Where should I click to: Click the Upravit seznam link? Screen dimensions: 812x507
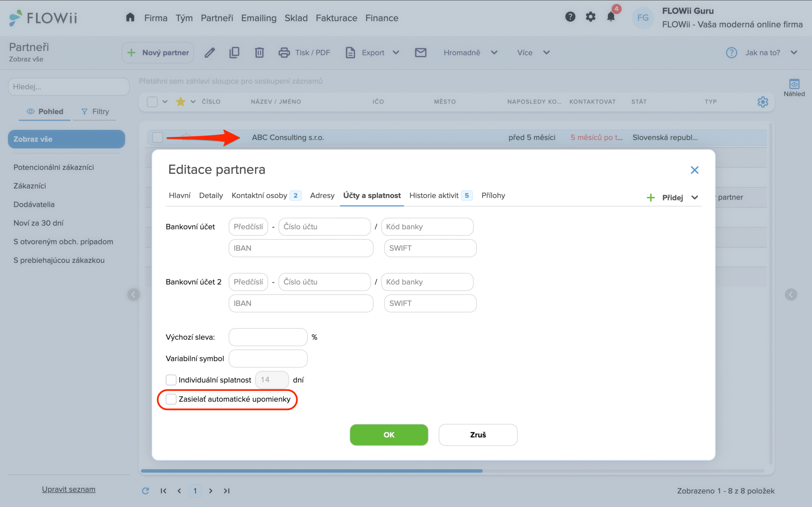pyautogui.click(x=69, y=489)
